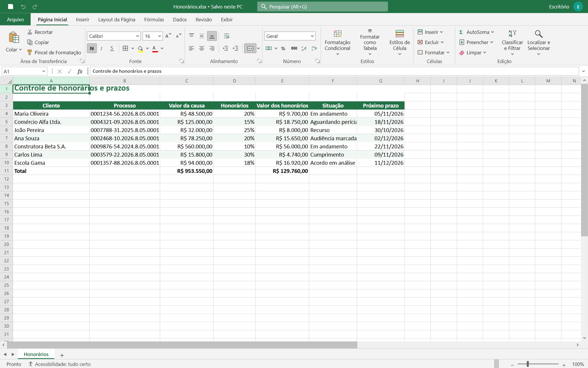Open the font name dropdown (Calibri)

pyautogui.click(x=137, y=36)
